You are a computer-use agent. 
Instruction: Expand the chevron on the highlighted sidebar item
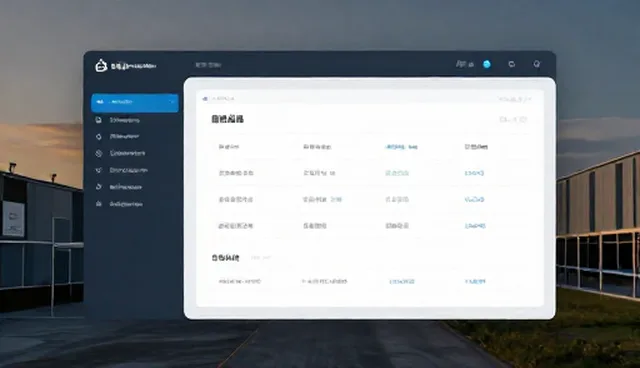(x=172, y=102)
